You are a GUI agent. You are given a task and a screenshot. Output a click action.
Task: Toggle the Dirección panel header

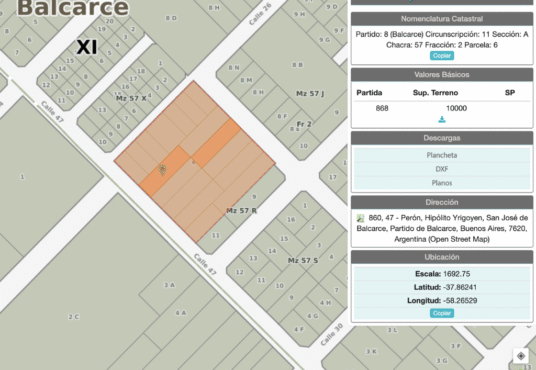click(x=442, y=202)
